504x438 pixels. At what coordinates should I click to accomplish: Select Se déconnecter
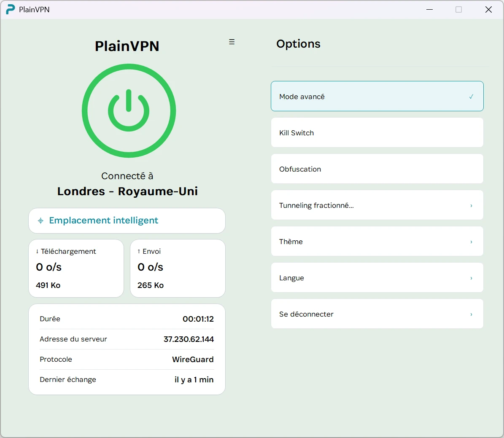[x=377, y=314]
